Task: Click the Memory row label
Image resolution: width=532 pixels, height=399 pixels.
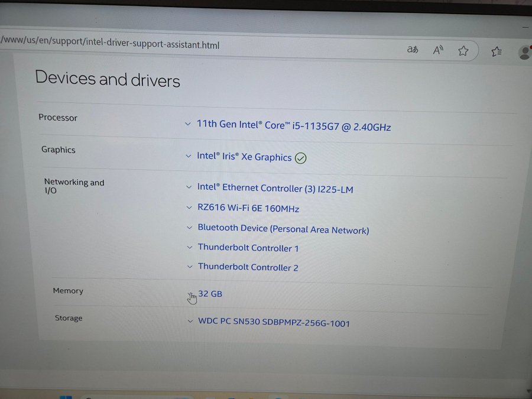Action: (x=68, y=291)
